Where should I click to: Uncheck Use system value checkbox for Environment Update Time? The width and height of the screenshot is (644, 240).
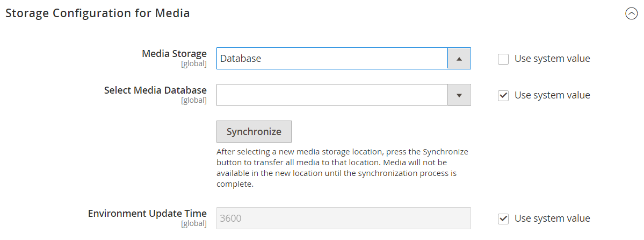point(503,218)
